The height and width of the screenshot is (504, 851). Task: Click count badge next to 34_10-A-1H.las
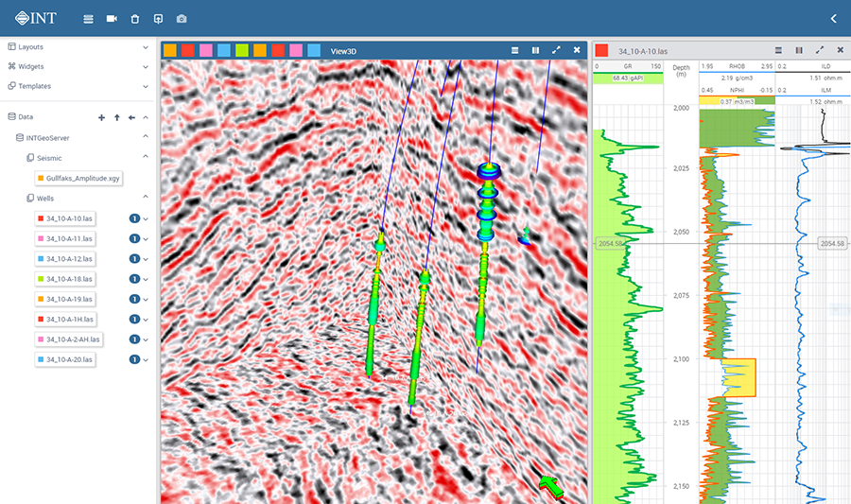(x=134, y=319)
